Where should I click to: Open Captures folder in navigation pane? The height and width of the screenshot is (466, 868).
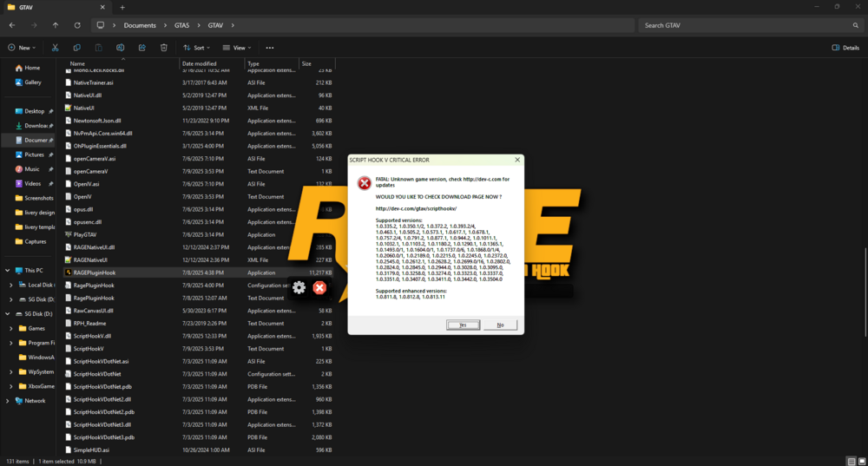31,241
